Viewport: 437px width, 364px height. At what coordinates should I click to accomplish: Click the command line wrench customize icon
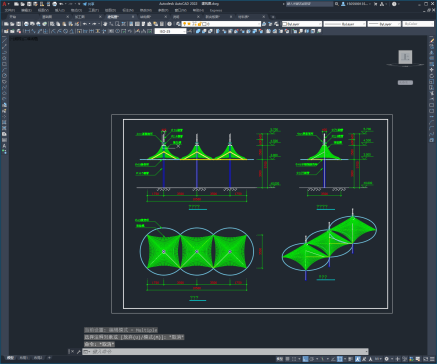[x=79, y=352]
